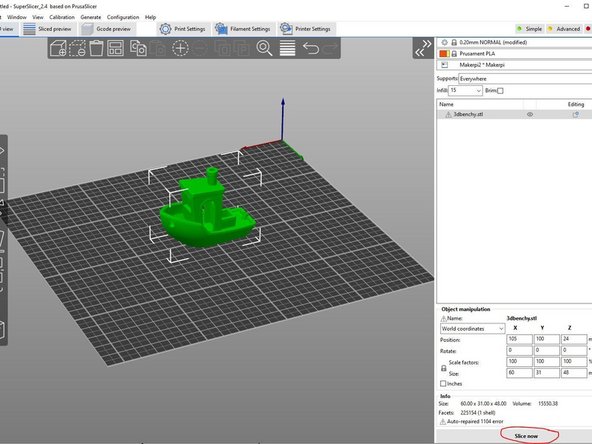The height and width of the screenshot is (444, 592).
Task: Click the Add object cube icon
Action: (x=58, y=48)
